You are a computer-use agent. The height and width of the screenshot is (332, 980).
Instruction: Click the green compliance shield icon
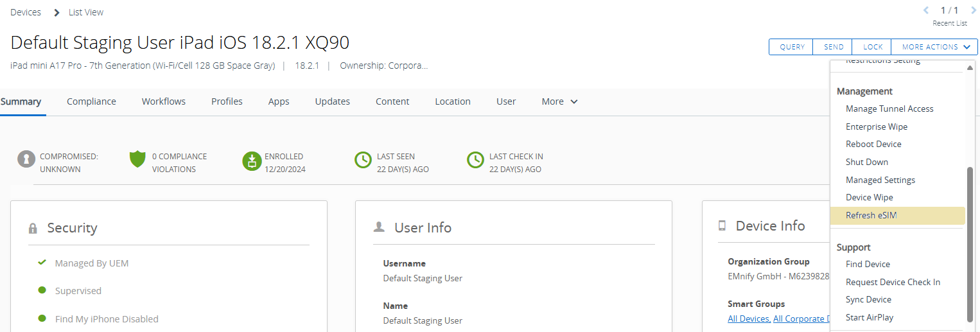click(137, 159)
